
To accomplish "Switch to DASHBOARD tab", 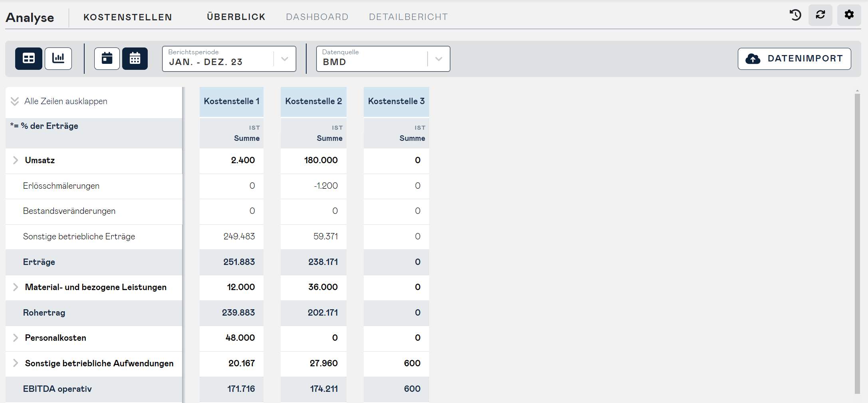I will pos(317,17).
